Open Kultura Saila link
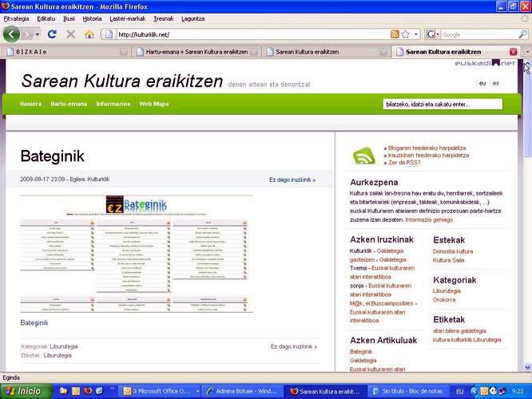This screenshot has width=532, height=399. (449, 260)
